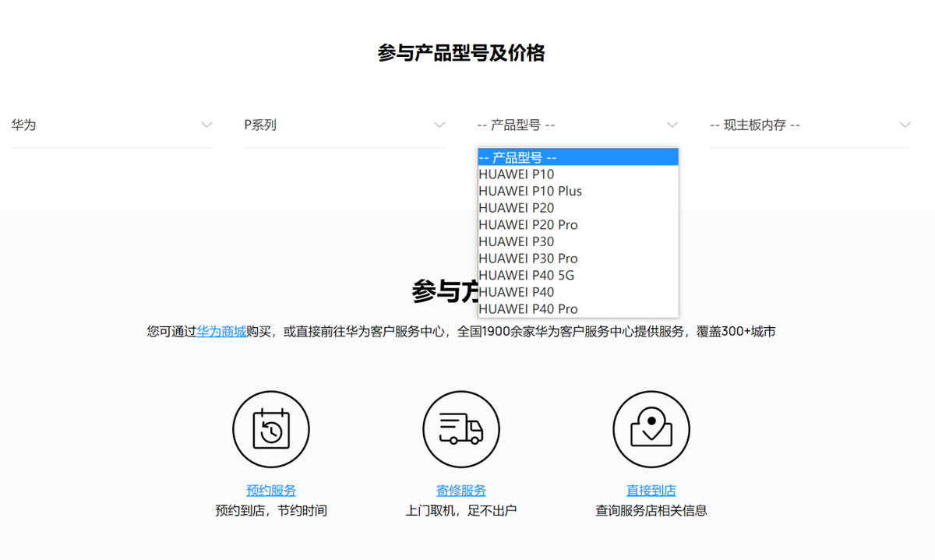Open the 现主板内存 memory dropdown
The height and width of the screenshot is (560, 935).
(811, 125)
